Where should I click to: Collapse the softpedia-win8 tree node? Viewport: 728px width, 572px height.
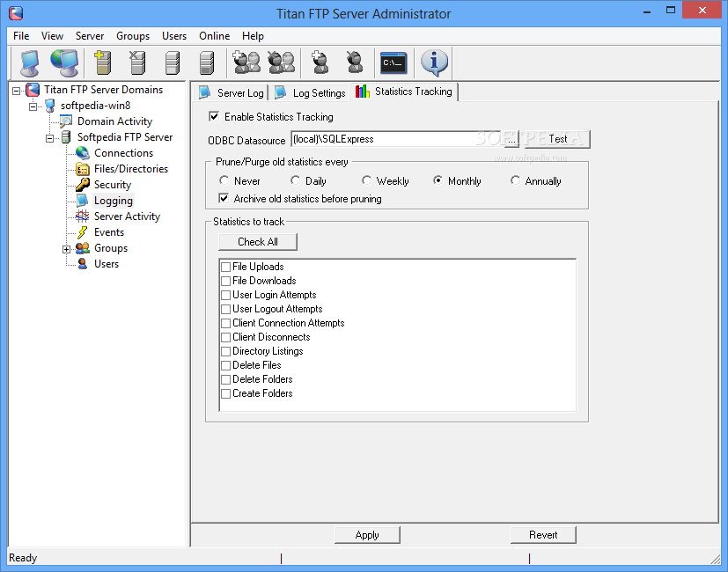pyautogui.click(x=33, y=106)
